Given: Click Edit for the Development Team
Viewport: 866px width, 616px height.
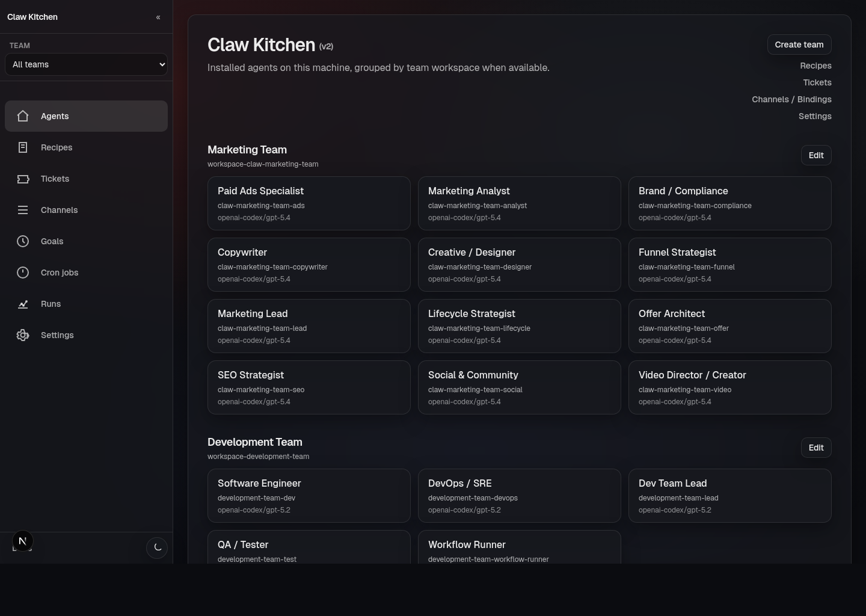Looking at the screenshot, I should pos(815,448).
